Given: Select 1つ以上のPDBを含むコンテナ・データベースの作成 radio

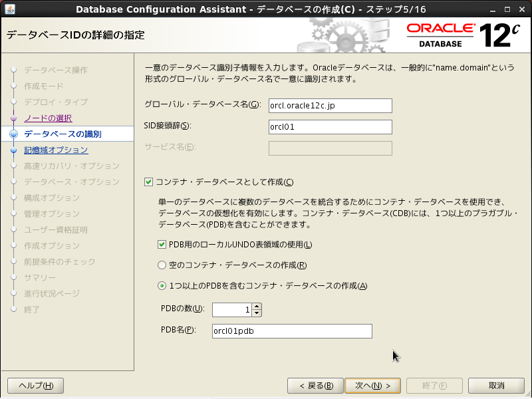Looking at the screenshot, I should pos(162,286).
